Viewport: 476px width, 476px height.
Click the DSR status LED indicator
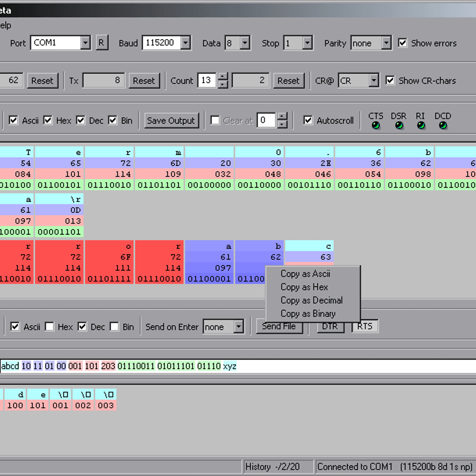[399, 126]
